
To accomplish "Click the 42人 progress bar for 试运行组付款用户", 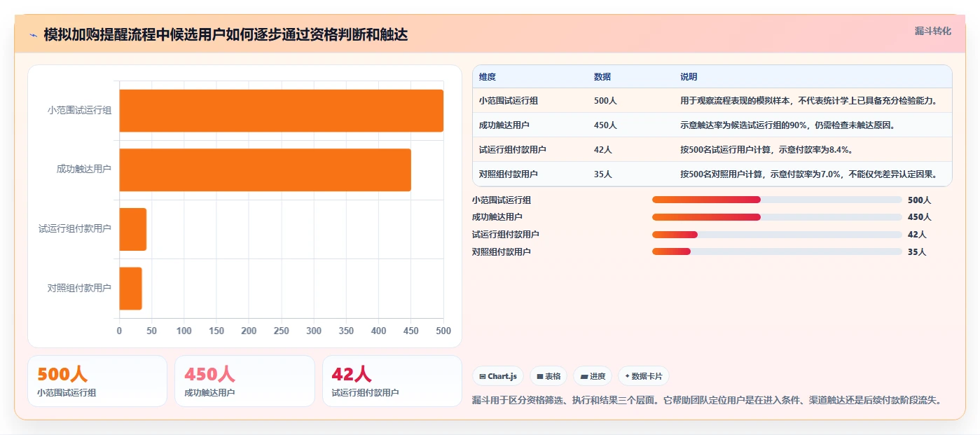I will [777, 235].
